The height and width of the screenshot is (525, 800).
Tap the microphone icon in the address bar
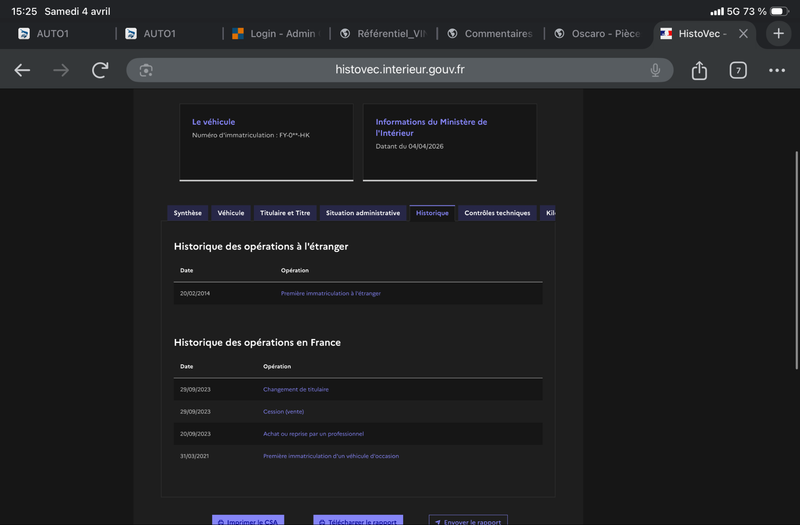(x=655, y=70)
